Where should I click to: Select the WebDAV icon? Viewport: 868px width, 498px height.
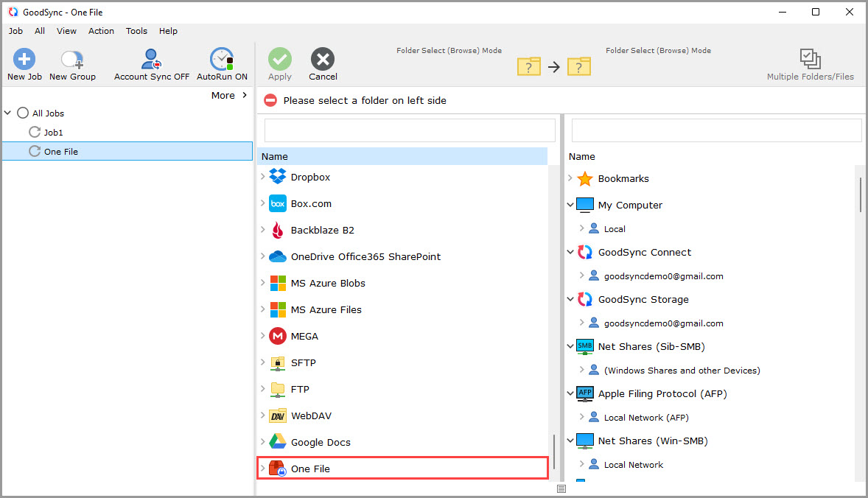pos(277,416)
